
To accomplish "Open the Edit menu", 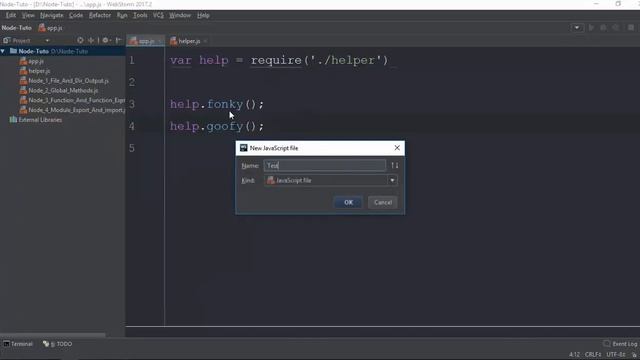I will pyautogui.click(x=11, y=15).
